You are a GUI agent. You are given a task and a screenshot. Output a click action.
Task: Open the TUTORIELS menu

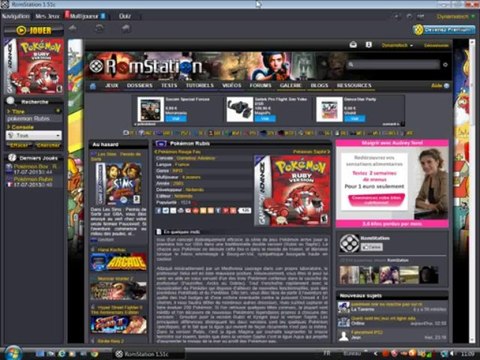tap(200, 86)
